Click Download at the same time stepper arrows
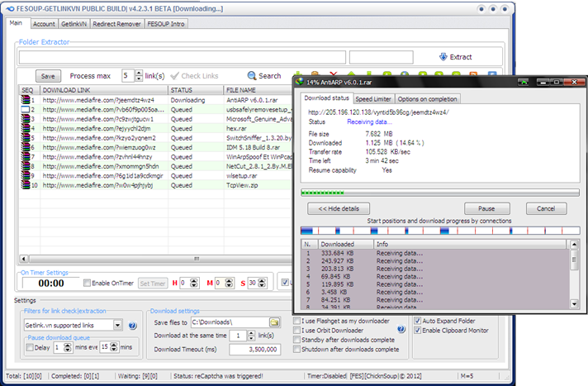The width and height of the screenshot is (588, 386). point(251,336)
